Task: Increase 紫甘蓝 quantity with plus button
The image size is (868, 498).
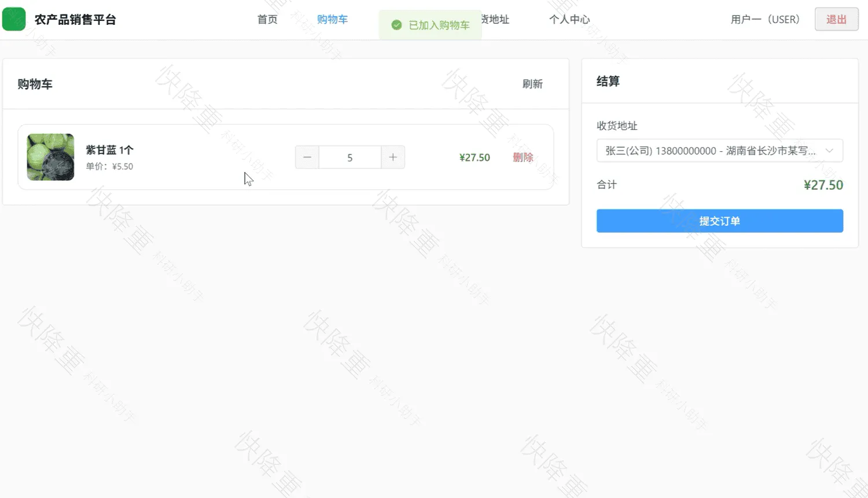Action: coord(393,158)
